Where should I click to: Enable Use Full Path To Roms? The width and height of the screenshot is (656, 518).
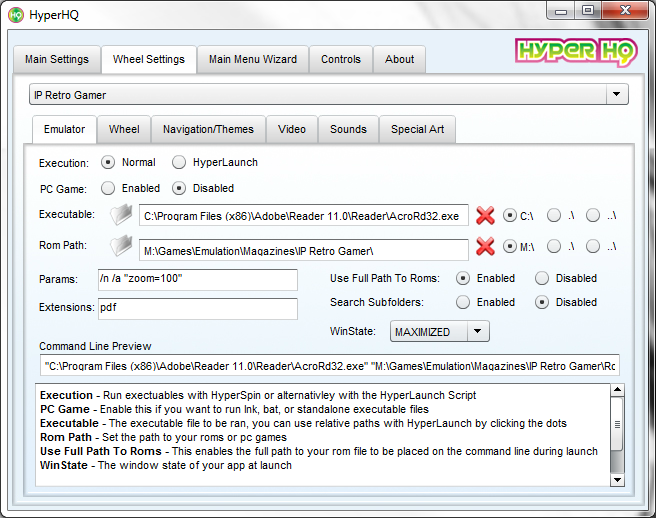point(463,278)
